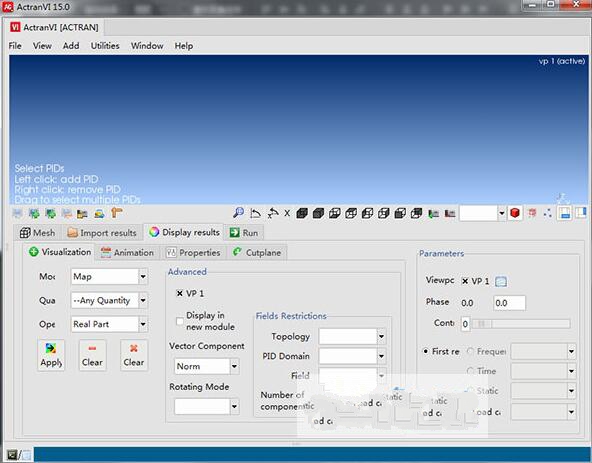Toggle the VP 1 checkbox under Advanced
Screen dimensions: 592x463
(x=180, y=293)
